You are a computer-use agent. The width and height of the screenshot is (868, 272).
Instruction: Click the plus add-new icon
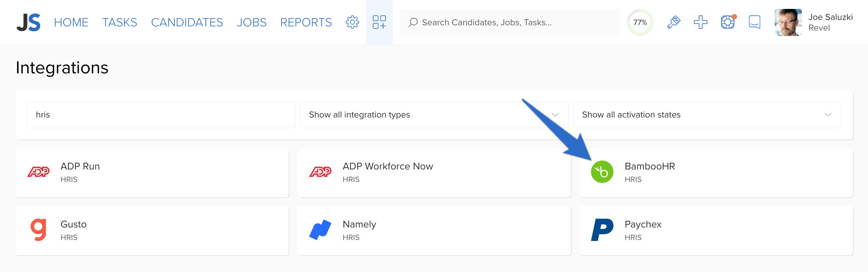pyautogui.click(x=700, y=22)
